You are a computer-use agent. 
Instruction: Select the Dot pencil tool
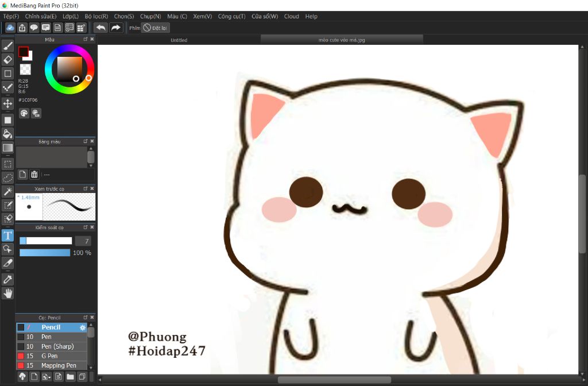[x=7, y=88]
